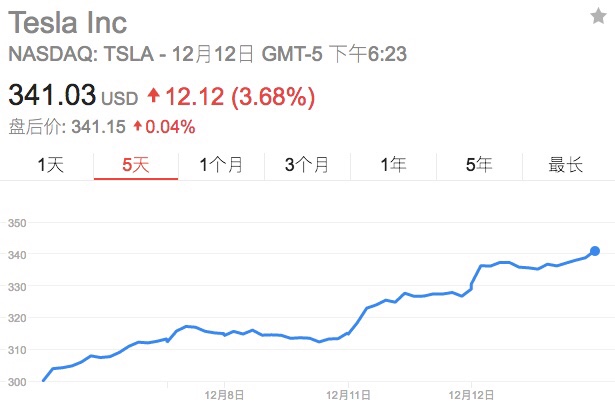
Task: Select the 1天 time range tab
Action: pos(50,166)
